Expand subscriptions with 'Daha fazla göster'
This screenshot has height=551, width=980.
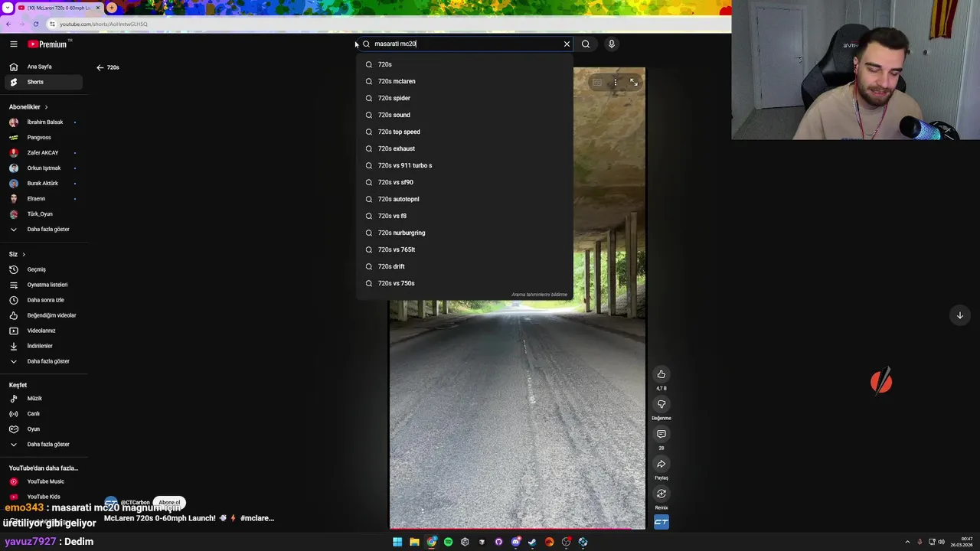44,230
